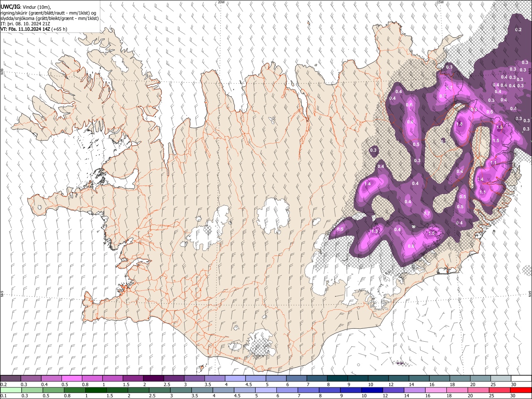
Task: Select top-row steel blue swatch between 6 and 7
Action: click(296, 378)
